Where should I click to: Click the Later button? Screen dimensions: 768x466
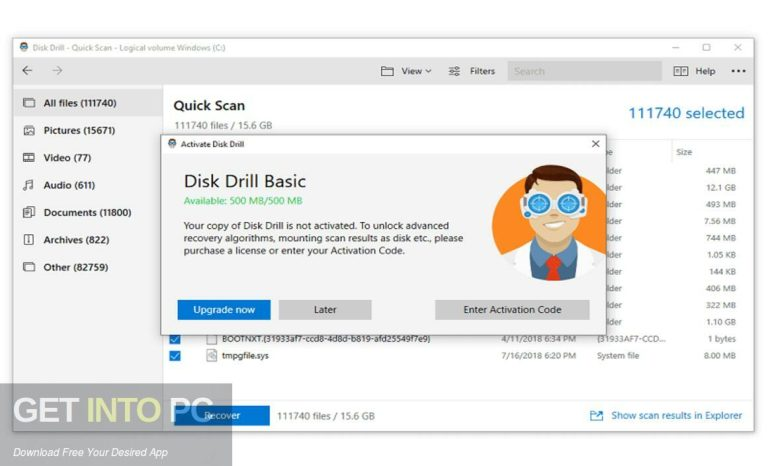[x=325, y=310]
